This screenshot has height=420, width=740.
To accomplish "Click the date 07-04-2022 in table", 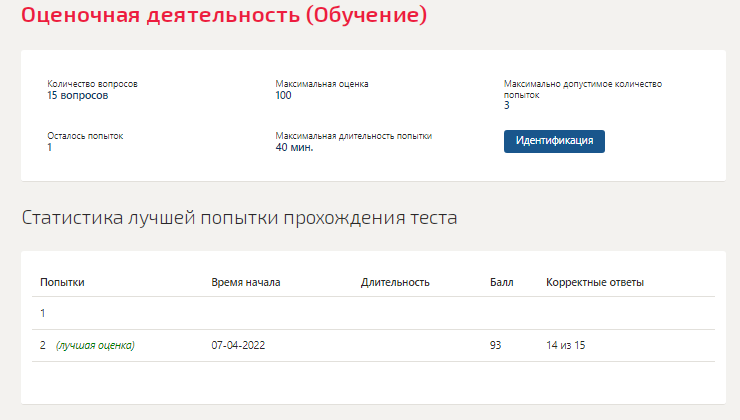I will click(x=238, y=345).
